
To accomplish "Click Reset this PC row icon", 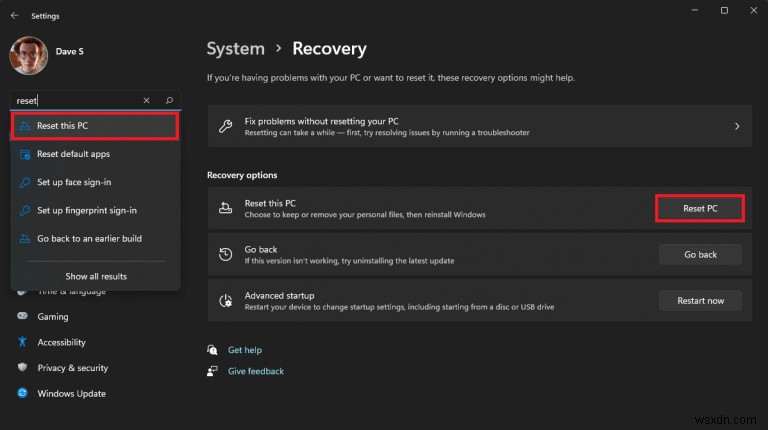I will (225, 208).
